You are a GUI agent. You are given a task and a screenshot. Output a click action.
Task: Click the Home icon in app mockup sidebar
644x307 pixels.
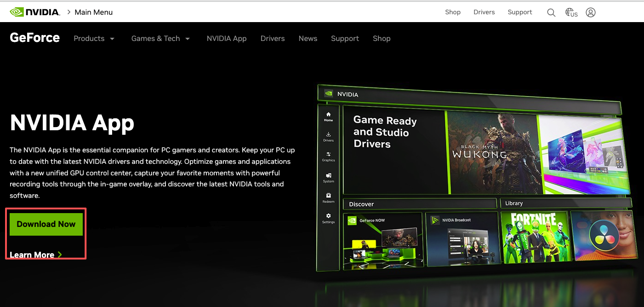tap(328, 114)
